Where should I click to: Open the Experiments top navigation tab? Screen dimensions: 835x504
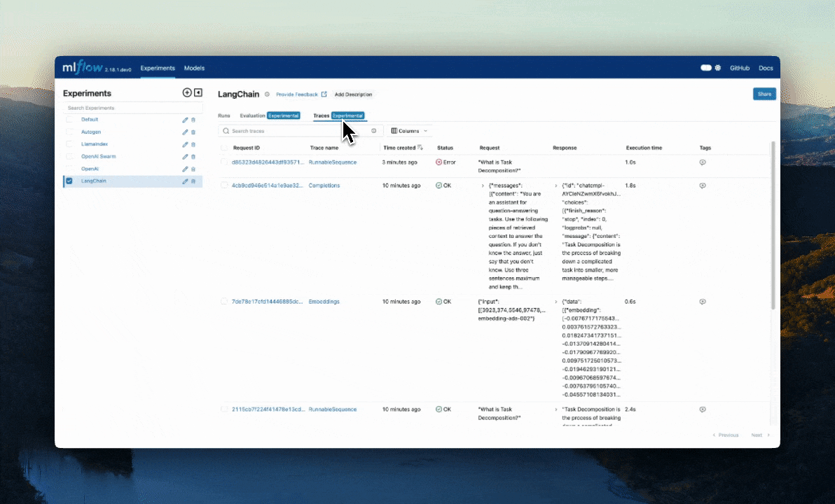point(158,68)
